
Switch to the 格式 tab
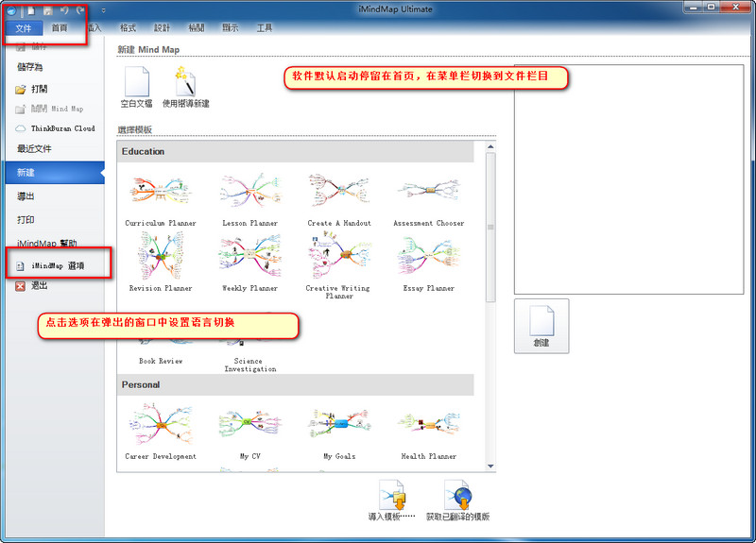pyautogui.click(x=128, y=28)
